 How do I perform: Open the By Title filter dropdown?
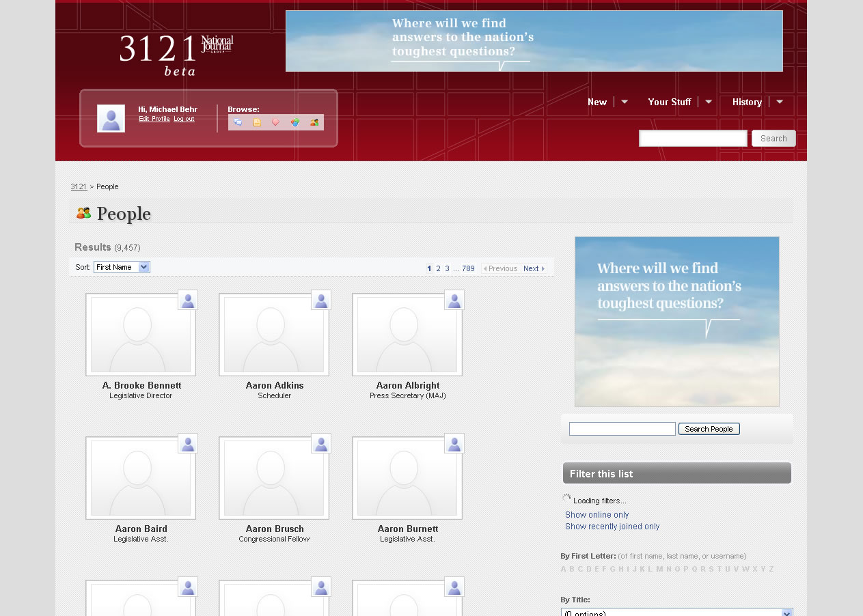677,613
